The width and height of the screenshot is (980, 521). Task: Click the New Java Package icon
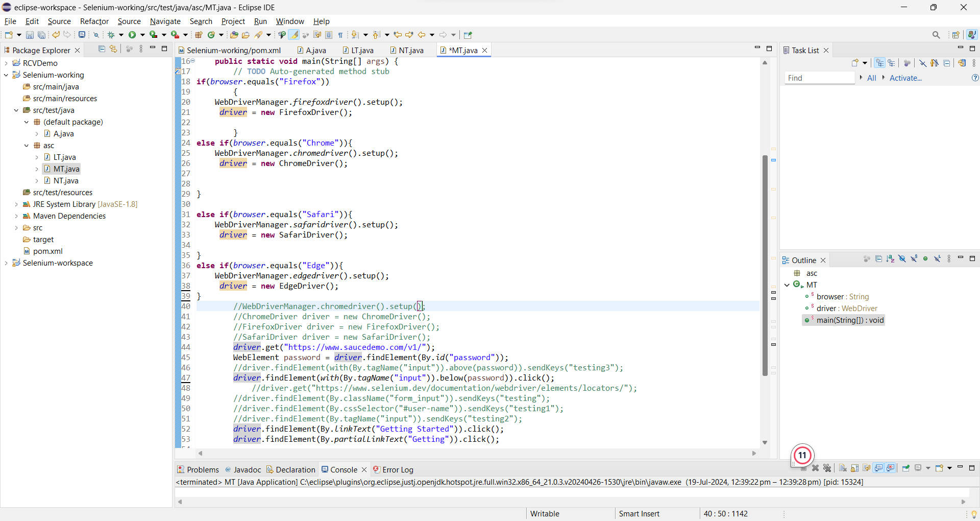click(x=199, y=35)
